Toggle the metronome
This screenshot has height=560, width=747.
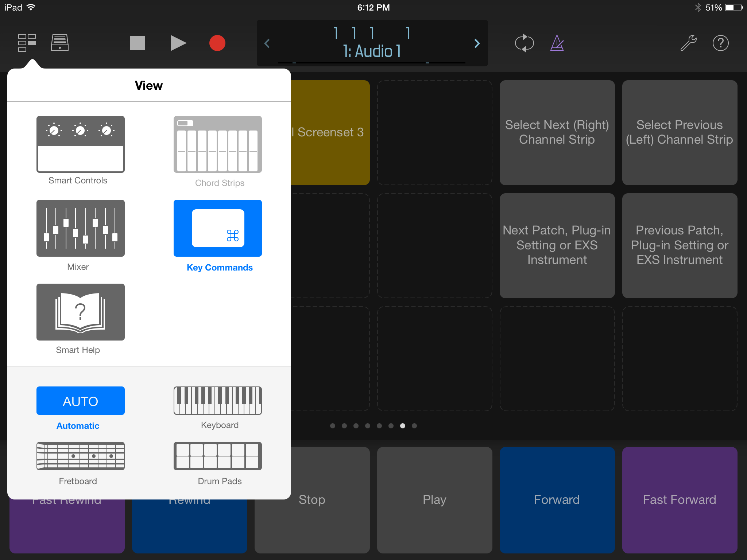(556, 43)
